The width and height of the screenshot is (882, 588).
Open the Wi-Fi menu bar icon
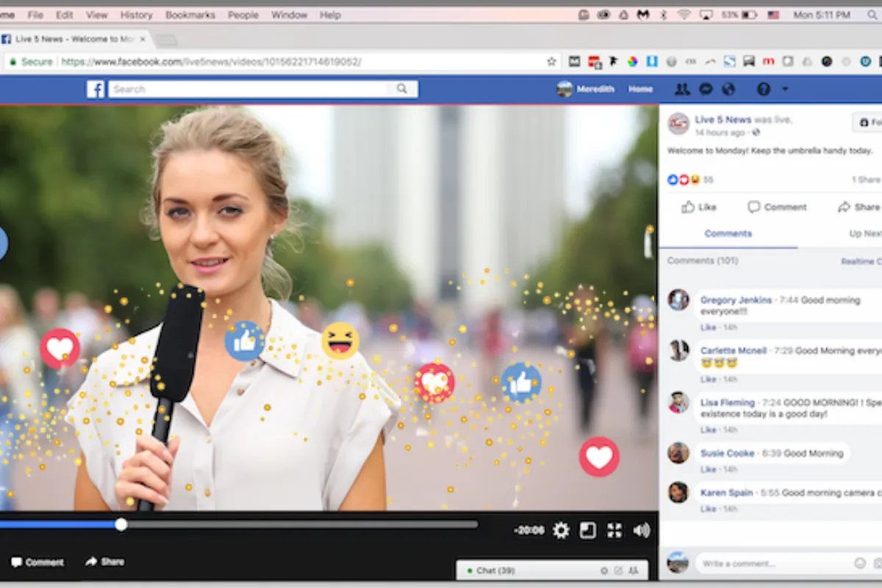coord(684,15)
